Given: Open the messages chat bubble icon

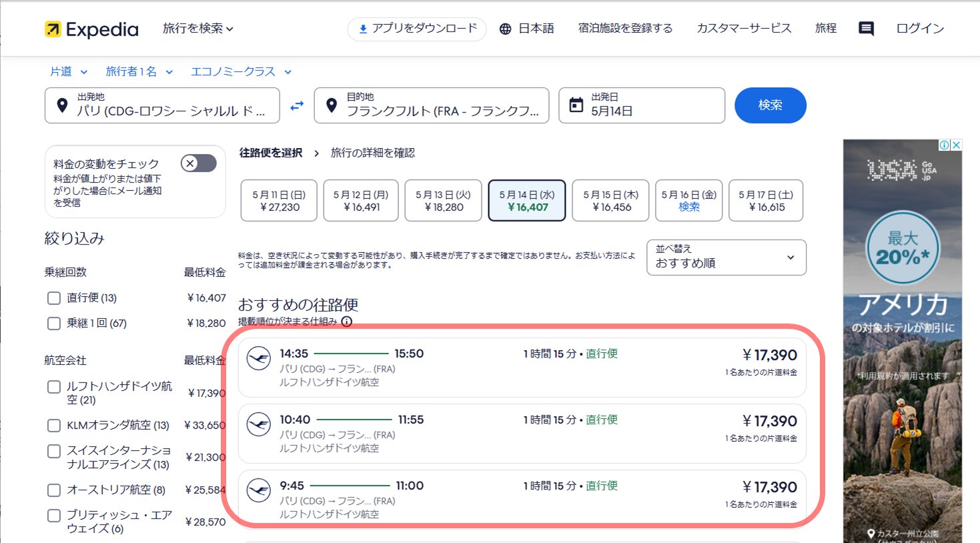Looking at the screenshot, I should click(x=866, y=29).
